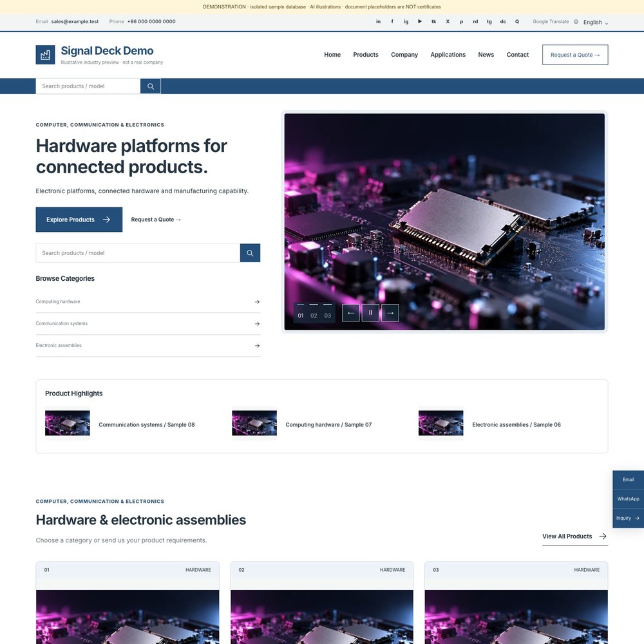Image resolution: width=644 pixels, height=644 pixels.
Task: Focus the hero section product search field
Action: (138, 253)
